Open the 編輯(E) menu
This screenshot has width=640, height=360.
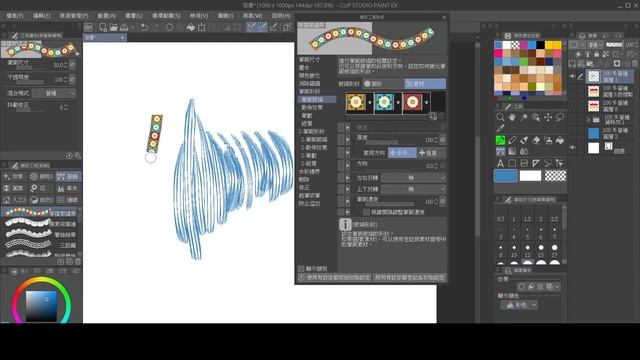[41, 16]
